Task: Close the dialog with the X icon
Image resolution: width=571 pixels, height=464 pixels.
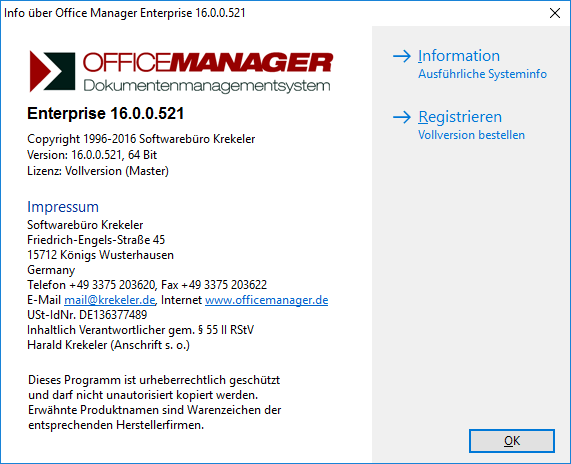Action: click(555, 13)
